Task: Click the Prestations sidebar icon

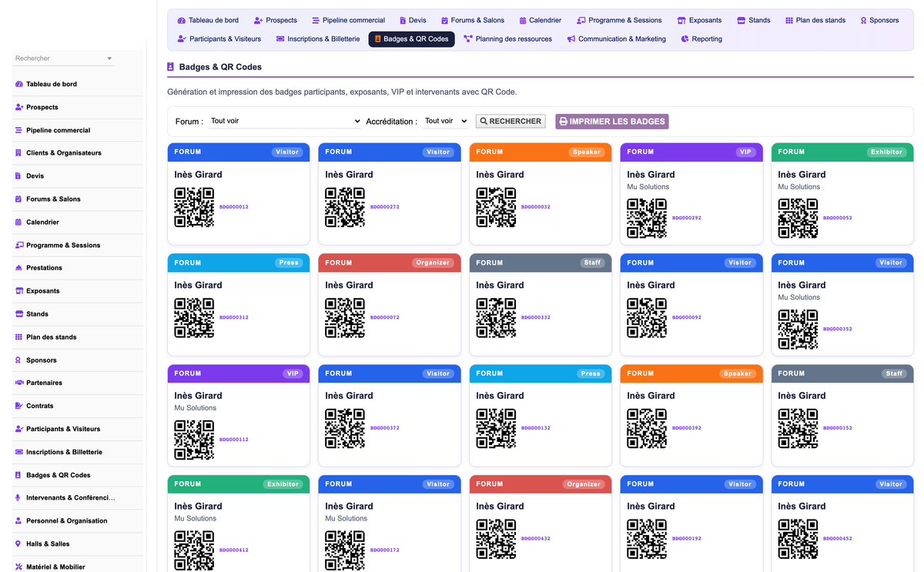Action: click(19, 268)
